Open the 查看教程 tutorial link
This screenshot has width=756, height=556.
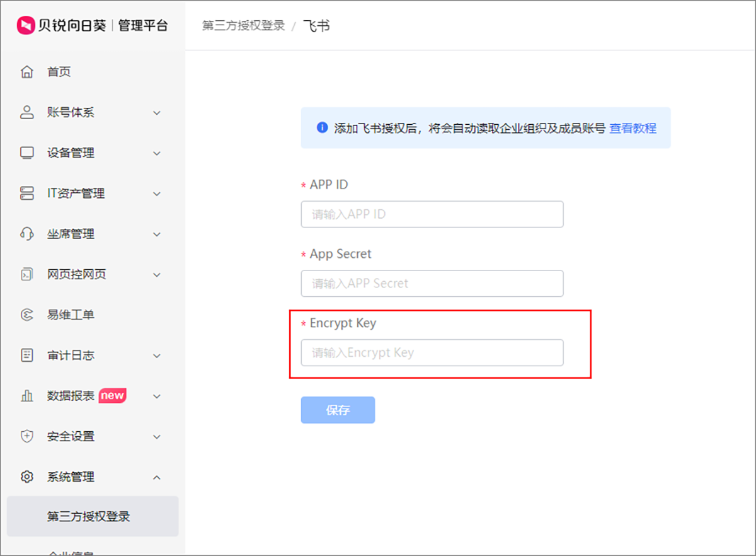click(633, 128)
